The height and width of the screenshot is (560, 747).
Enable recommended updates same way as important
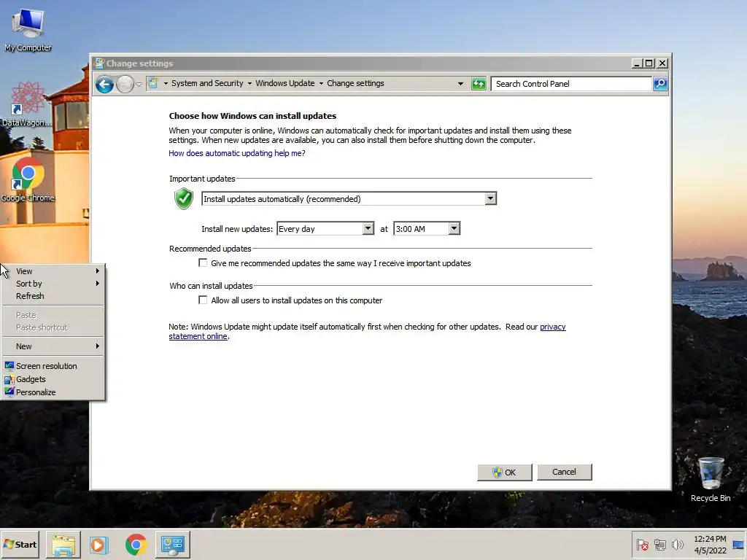tap(203, 262)
